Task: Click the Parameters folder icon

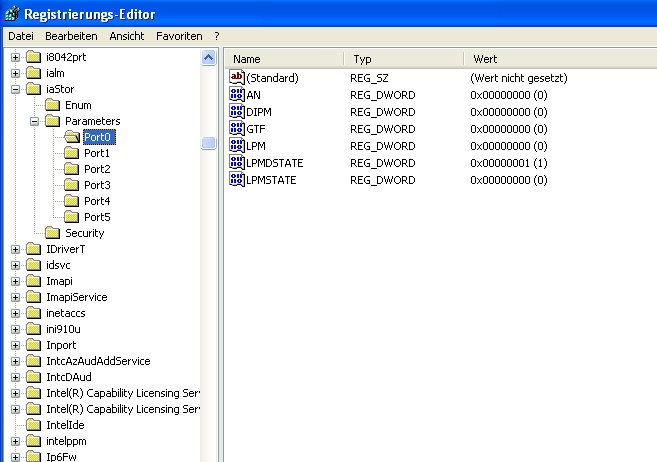Action: (52, 121)
